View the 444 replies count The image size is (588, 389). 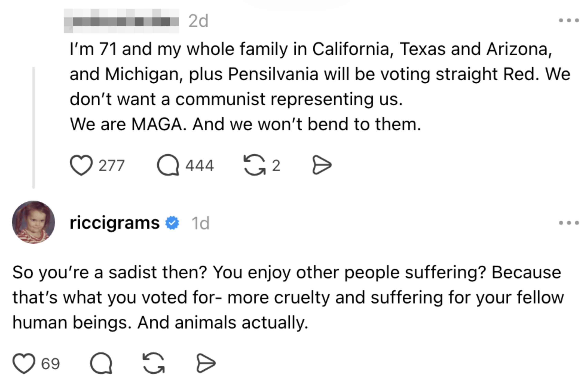click(200, 165)
